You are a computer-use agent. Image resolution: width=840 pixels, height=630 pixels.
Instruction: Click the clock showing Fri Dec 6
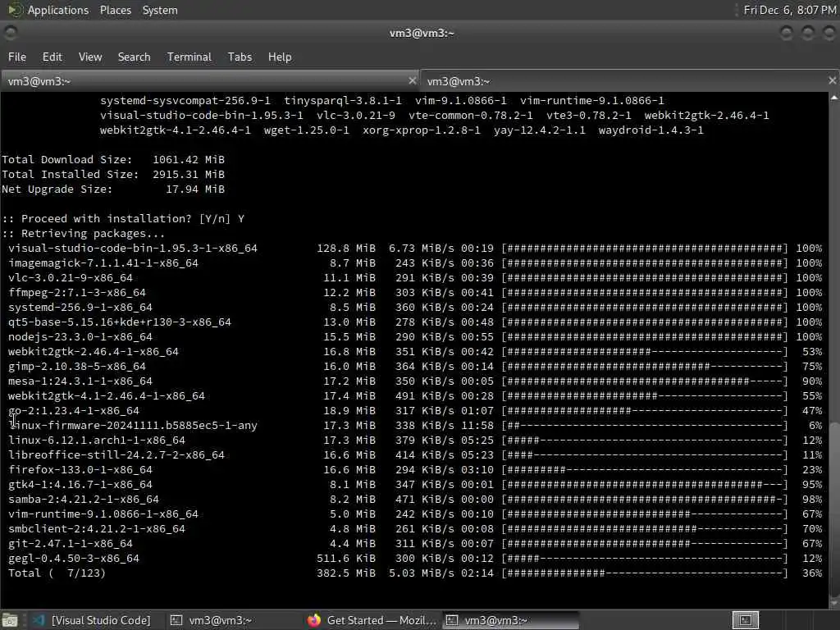[790, 10]
